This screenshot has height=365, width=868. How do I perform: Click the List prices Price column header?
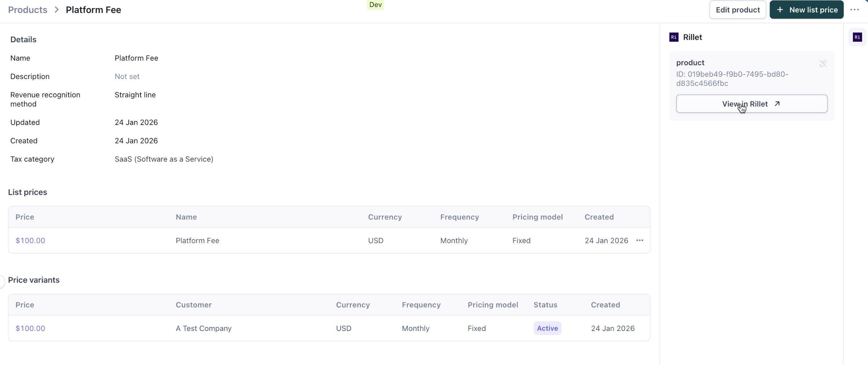pos(25,217)
